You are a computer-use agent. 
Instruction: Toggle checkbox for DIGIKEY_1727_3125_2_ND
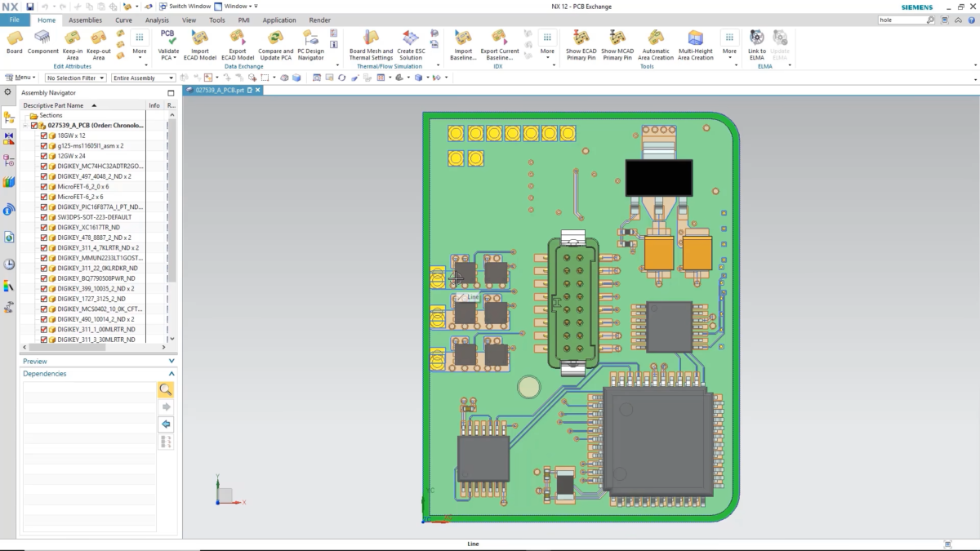[44, 299]
